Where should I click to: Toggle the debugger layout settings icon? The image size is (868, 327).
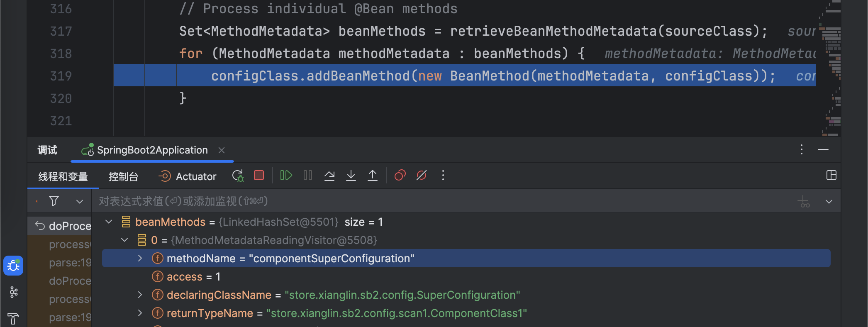click(831, 175)
